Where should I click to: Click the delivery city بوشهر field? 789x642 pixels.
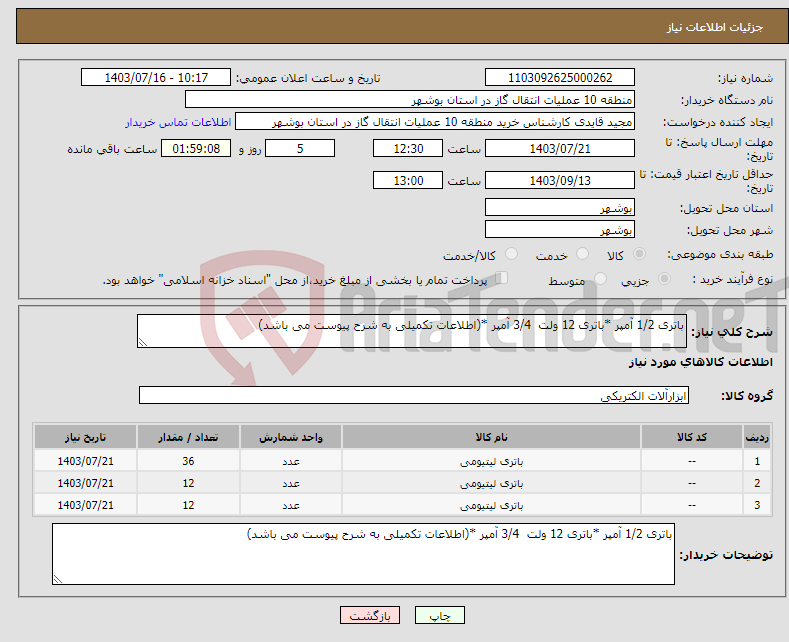pyautogui.click(x=560, y=229)
